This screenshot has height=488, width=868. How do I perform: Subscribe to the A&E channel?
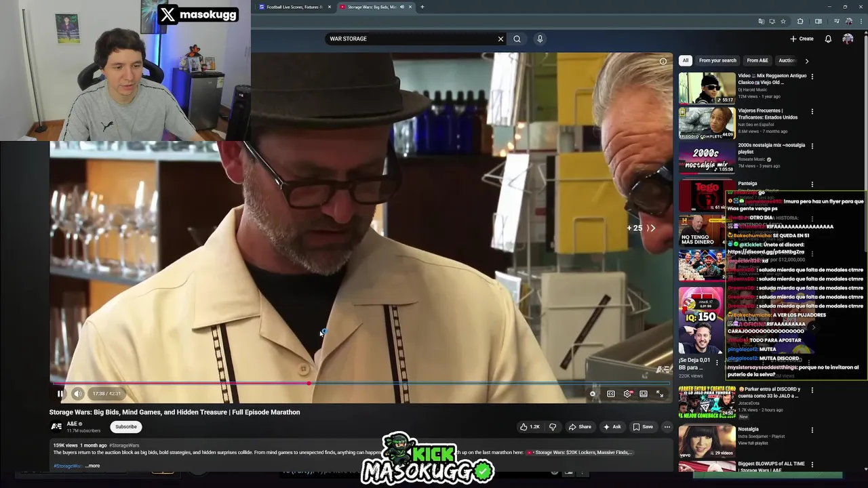click(126, 427)
